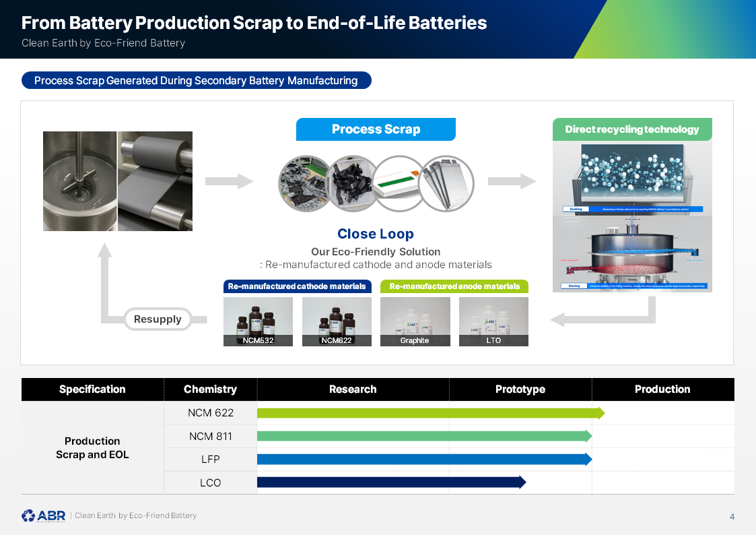Select the Process Scrap blue label
This screenshot has height=535, width=756.
(x=376, y=129)
